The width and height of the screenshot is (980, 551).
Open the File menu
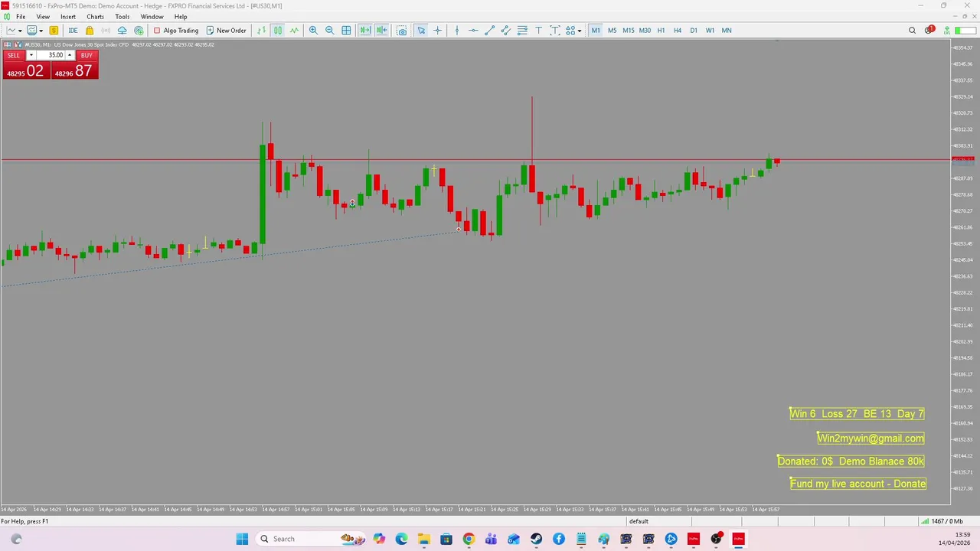[21, 17]
